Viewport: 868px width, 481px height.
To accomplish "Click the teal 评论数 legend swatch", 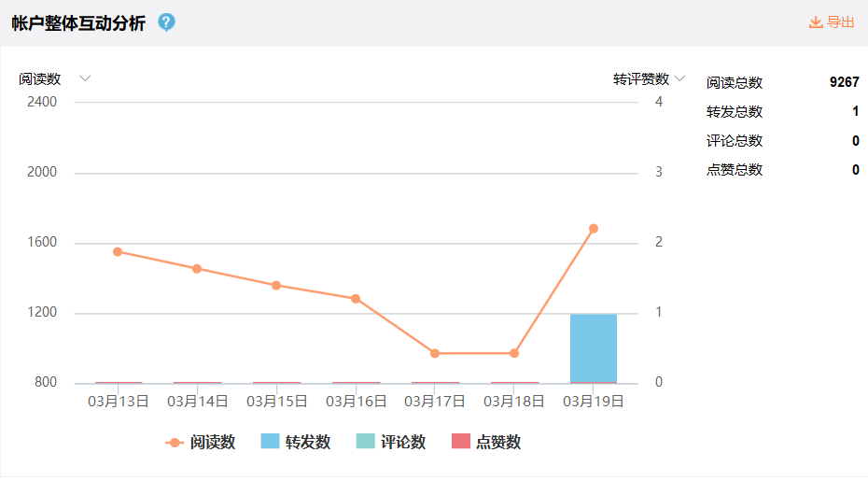I will (365, 442).
